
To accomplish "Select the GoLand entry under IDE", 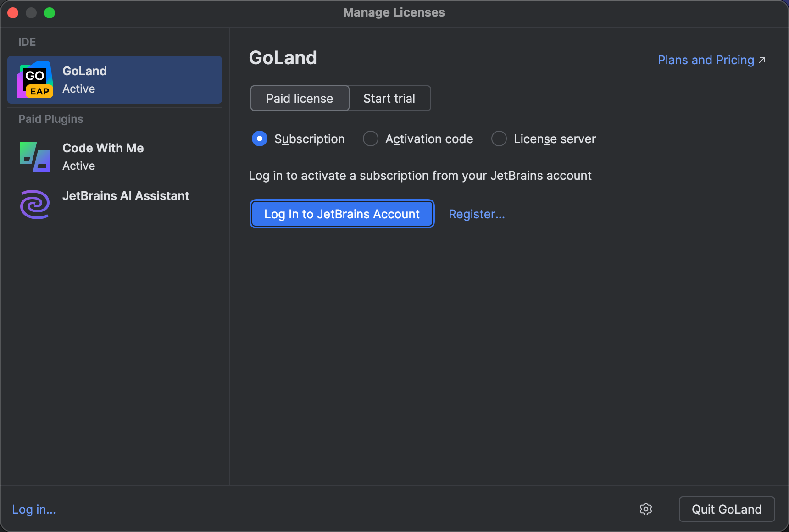I will [x=114, y=79].
